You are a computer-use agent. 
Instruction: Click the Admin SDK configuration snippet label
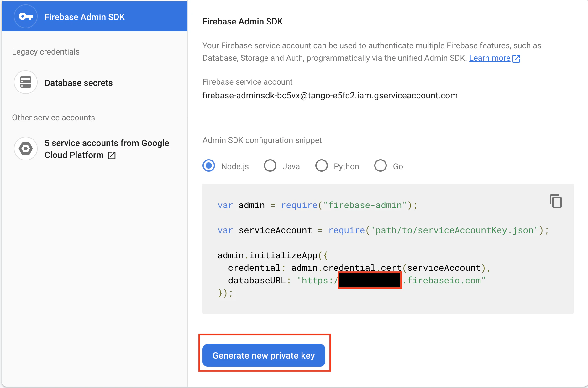tap(262, 140)
